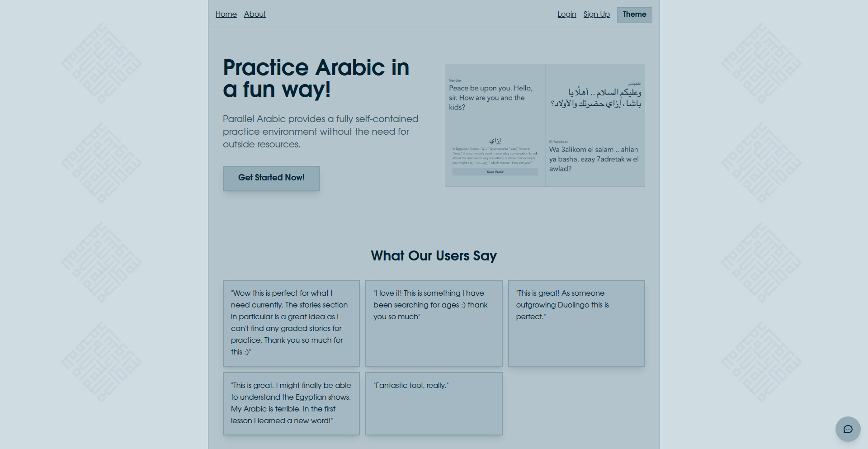Viewport: 868px width, 449px height.
Task: Select the "Fantastic tool, really." testimonial
Action: (x=434, y=403)
